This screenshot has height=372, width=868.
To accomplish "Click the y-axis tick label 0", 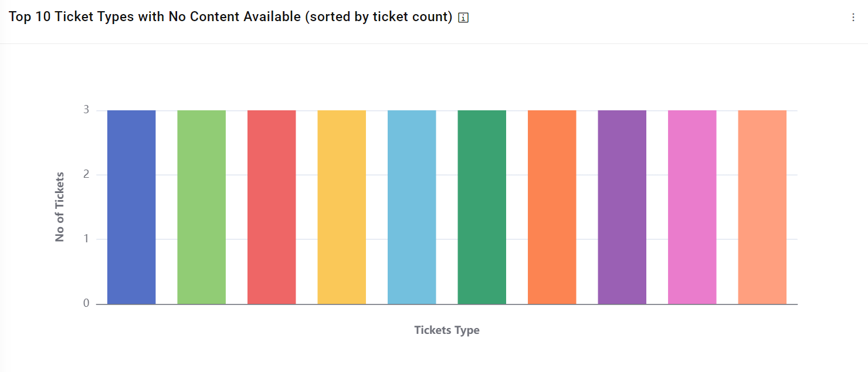I will point(86,304).
